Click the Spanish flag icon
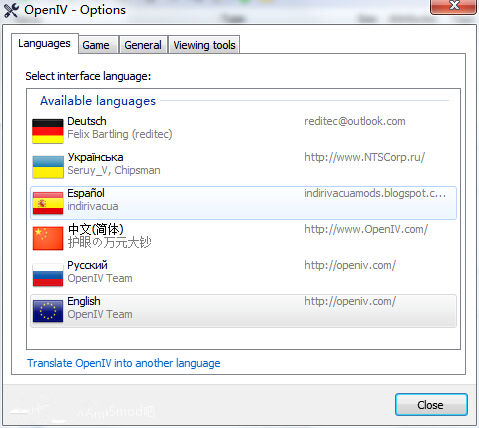 48,203
